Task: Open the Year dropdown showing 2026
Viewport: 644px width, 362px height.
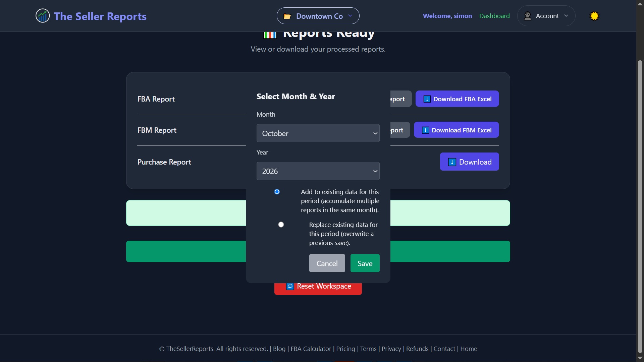Action: (x=318, y=171)
